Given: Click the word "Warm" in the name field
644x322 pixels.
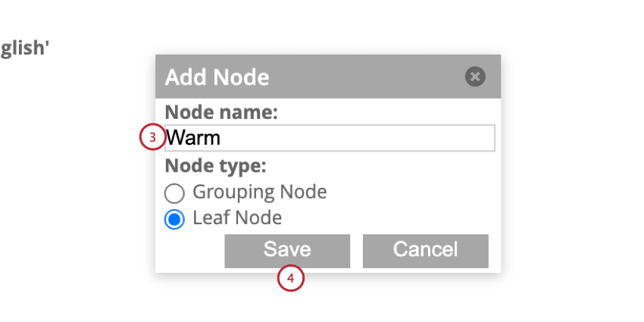Looking at the screenshot, I should 193,138.
